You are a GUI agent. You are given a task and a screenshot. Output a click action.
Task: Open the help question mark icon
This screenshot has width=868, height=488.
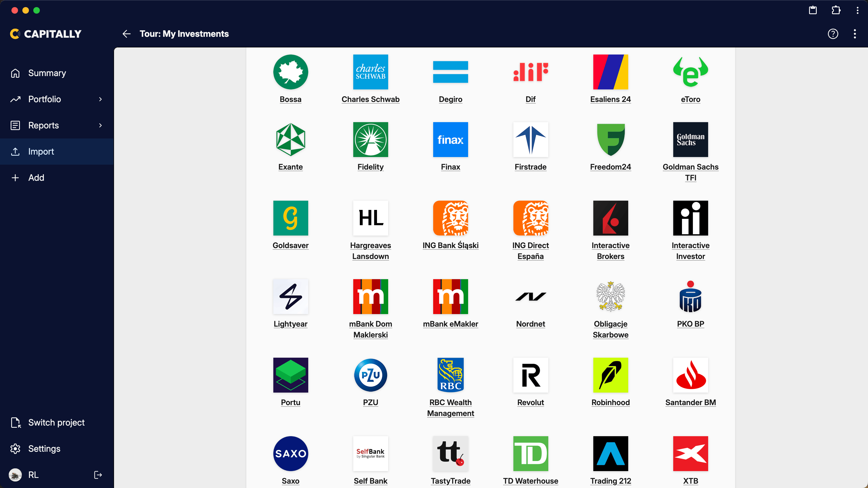click(833, 34)
